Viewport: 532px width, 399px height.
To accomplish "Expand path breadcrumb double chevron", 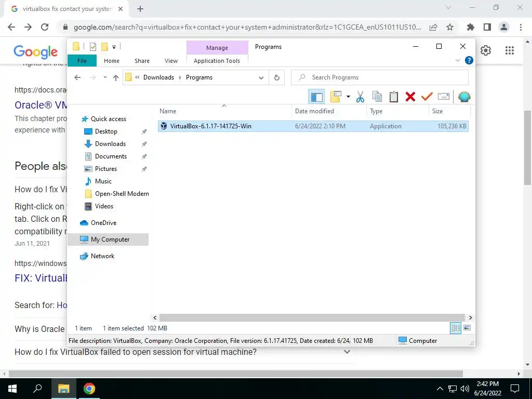I will pyautogui.click(x=137, y=77).
